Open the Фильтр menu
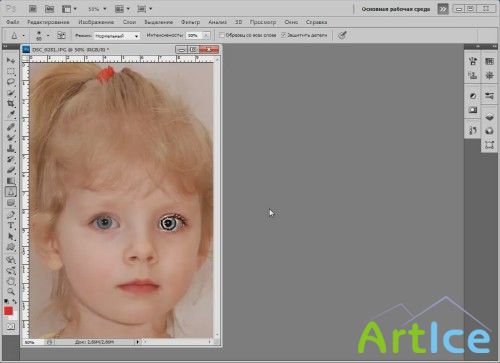500x363 pixels. point(190,22)
